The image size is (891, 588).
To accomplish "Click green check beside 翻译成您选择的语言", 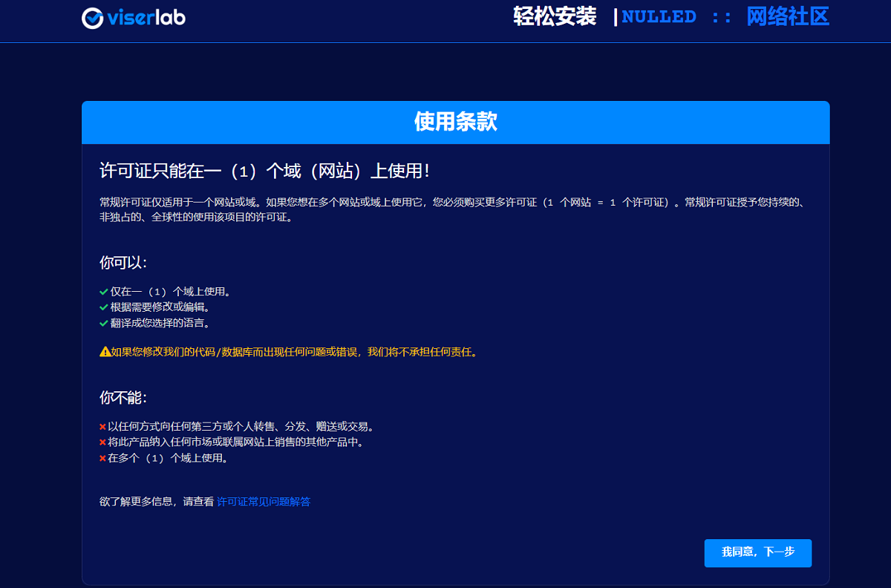I will [104, 323].
